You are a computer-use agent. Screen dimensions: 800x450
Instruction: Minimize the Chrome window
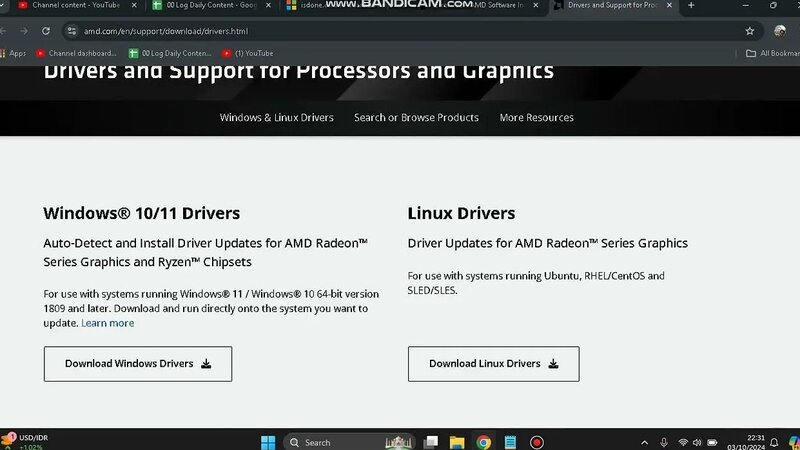[x=745, y=5]
